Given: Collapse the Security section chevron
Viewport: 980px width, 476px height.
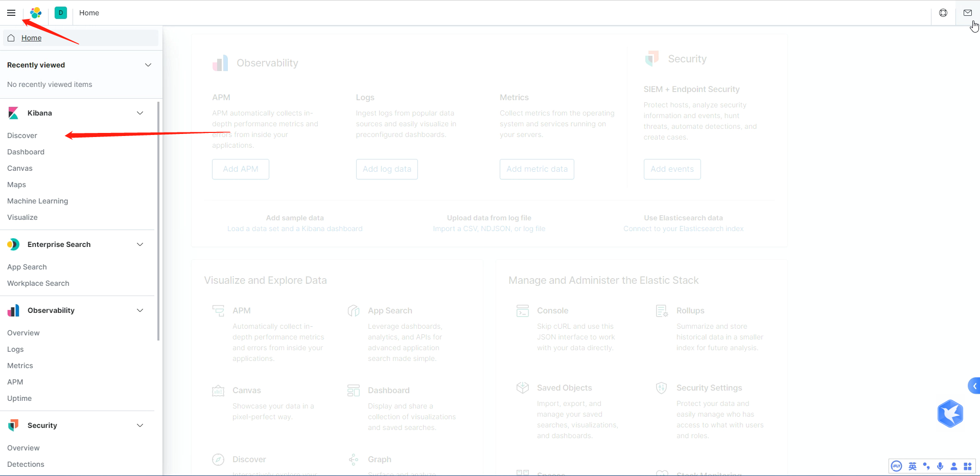Looking at the screenshot, I should point(140,425).
